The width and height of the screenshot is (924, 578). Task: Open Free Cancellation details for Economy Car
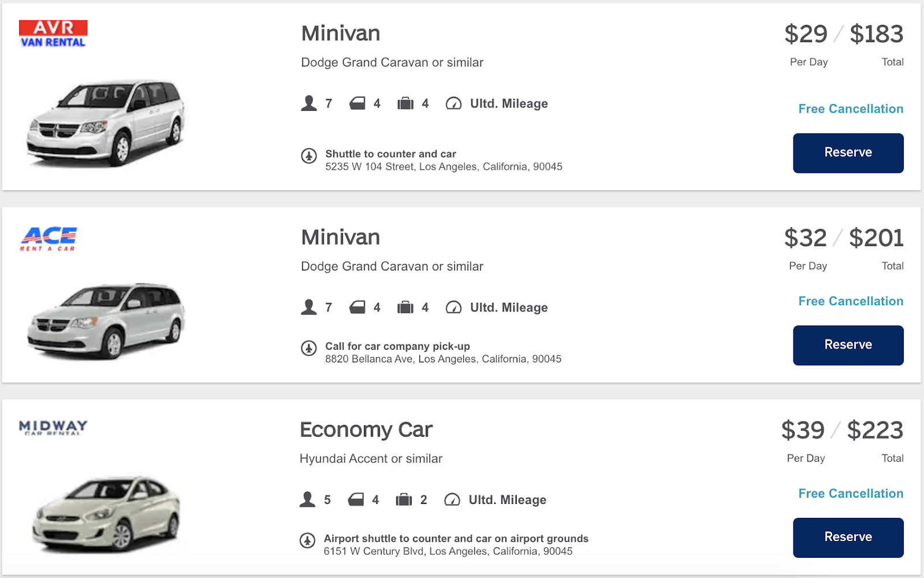click(x=851, y=494)
